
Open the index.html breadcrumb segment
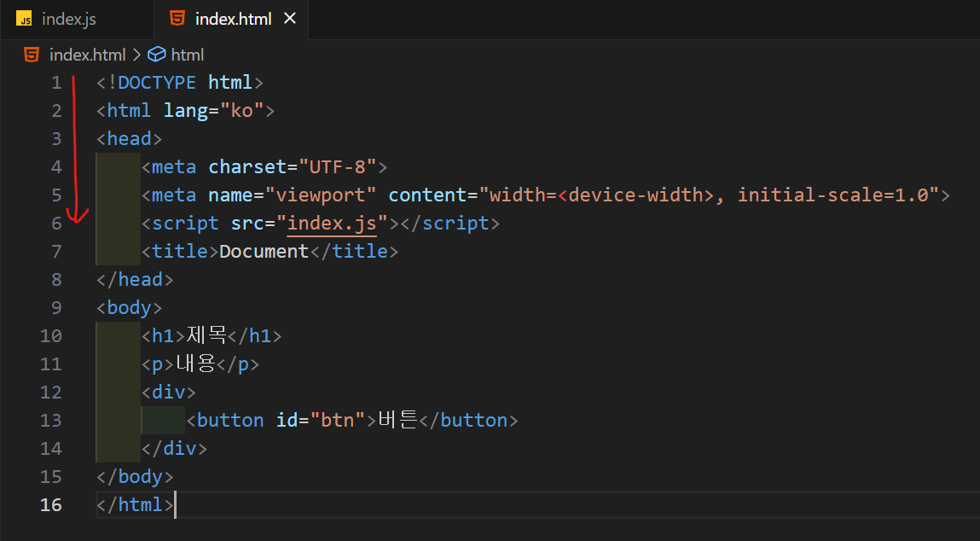tap(88, 55)
